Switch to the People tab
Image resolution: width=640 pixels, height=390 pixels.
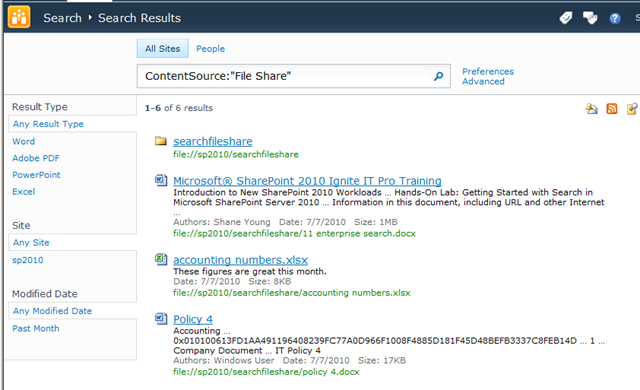(210, 49)
